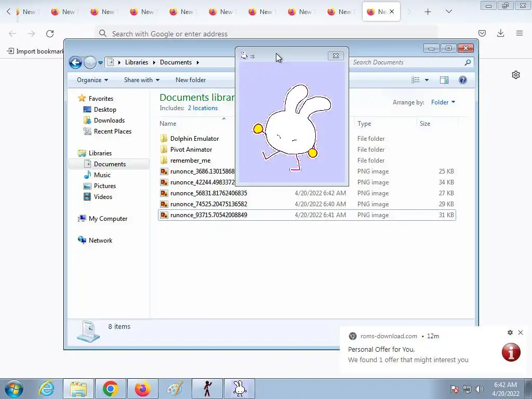Select Network in navigation pane
The image size is (532, 399).
pos(100,241)
